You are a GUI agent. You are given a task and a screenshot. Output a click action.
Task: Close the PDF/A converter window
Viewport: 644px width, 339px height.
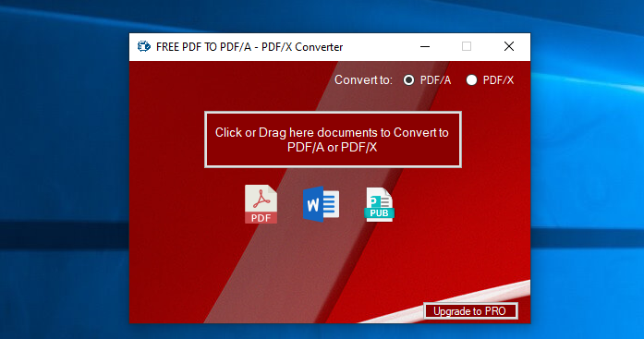509,47
